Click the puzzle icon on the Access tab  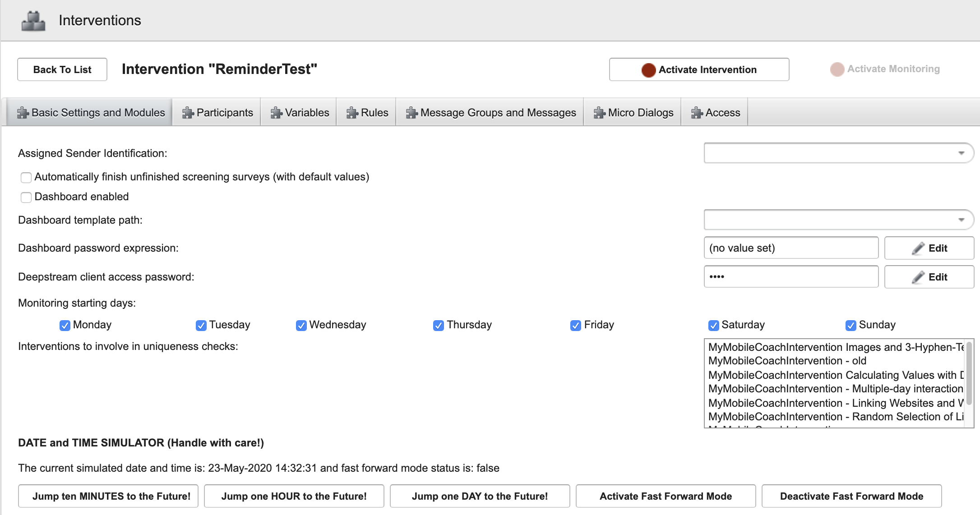click(x=697, y=112)
